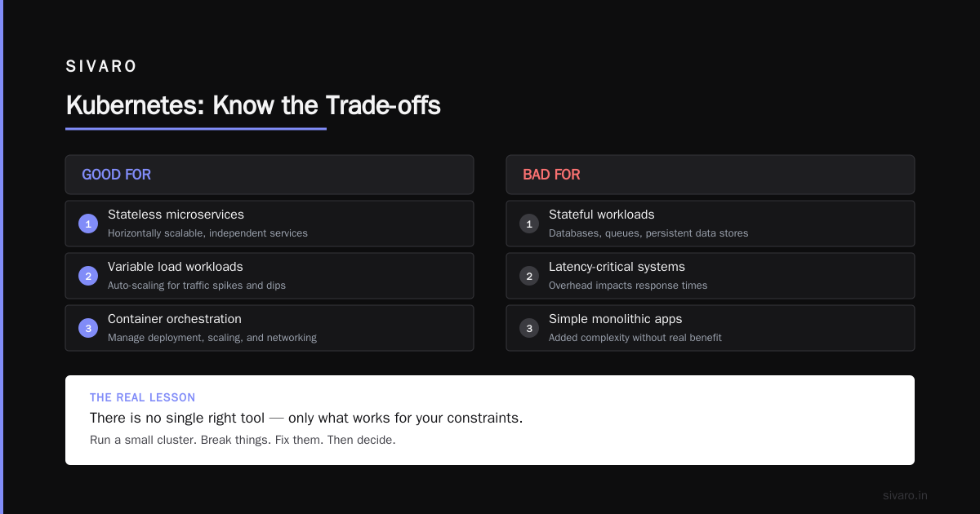Click the Stateless microservices card
Image resolution: width=980 pixels, height=514 pixels.
tap(269, 224)
